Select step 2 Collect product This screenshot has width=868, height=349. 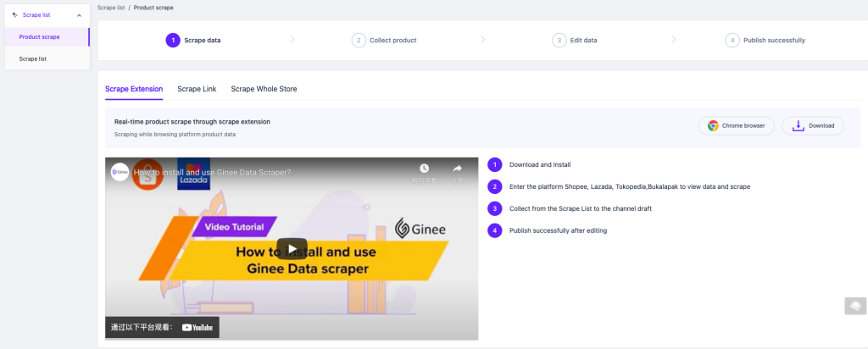[x=359, y=41]
